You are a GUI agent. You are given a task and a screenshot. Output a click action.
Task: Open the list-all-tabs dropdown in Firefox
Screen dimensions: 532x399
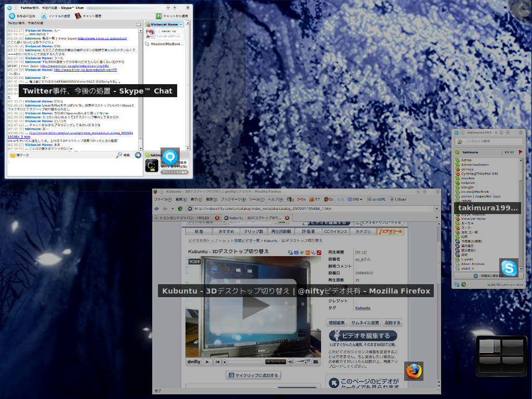(x=437, y=218)
